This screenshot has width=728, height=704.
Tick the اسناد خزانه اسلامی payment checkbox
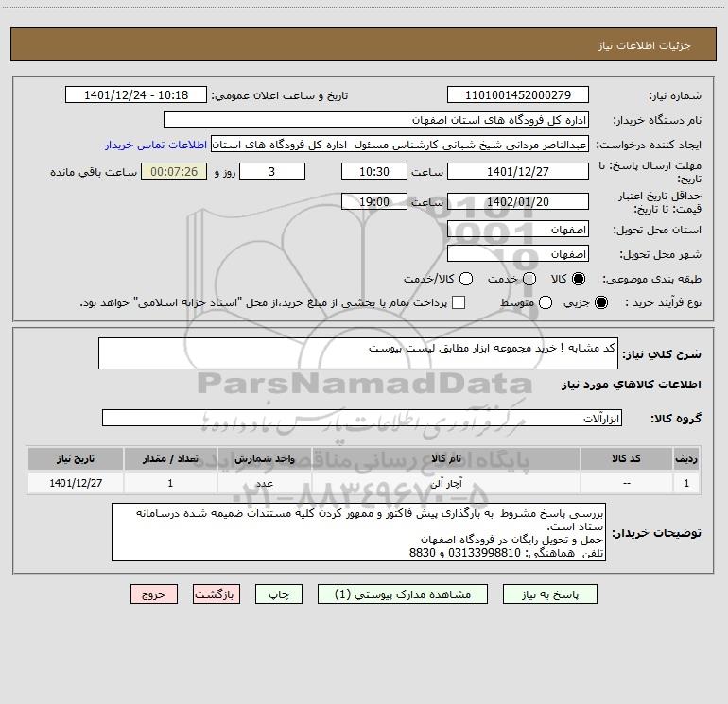point(459,302)
